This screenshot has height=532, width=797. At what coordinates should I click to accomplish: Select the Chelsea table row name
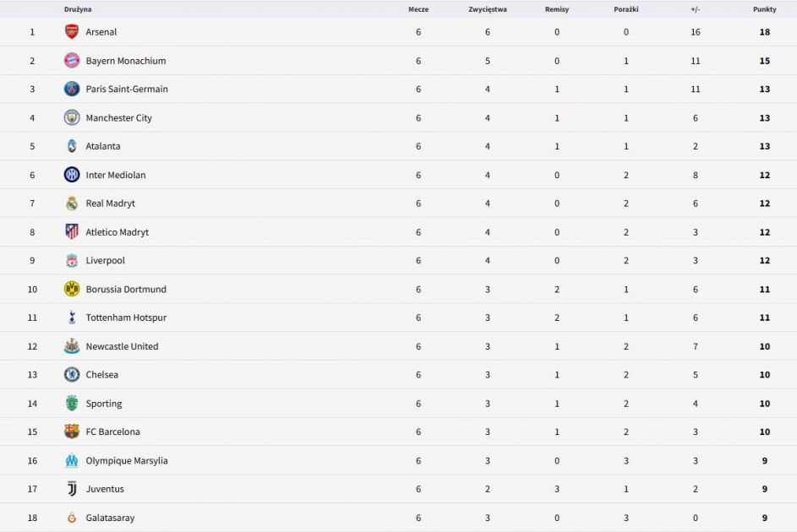pyautogui.click(x=101, y=375)
